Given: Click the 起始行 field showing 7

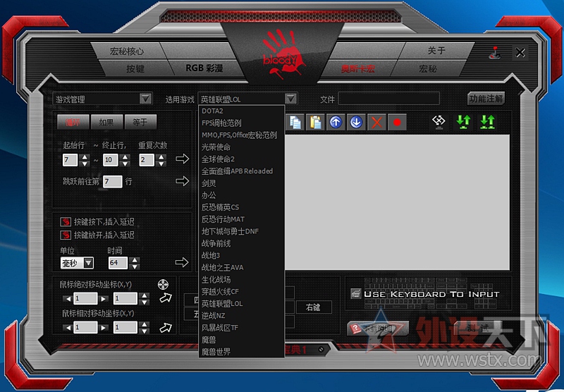Looking at the screenshot, I should coord(70,159).
